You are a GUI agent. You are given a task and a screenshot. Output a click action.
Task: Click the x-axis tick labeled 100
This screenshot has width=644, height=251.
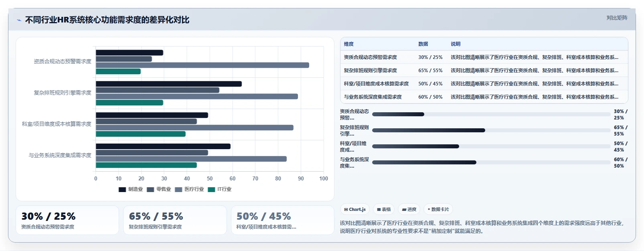click(x=324, y=178)
